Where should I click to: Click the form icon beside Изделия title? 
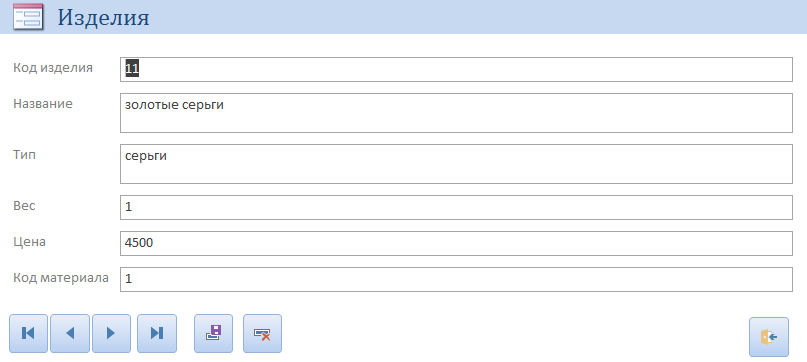(28, 18)
